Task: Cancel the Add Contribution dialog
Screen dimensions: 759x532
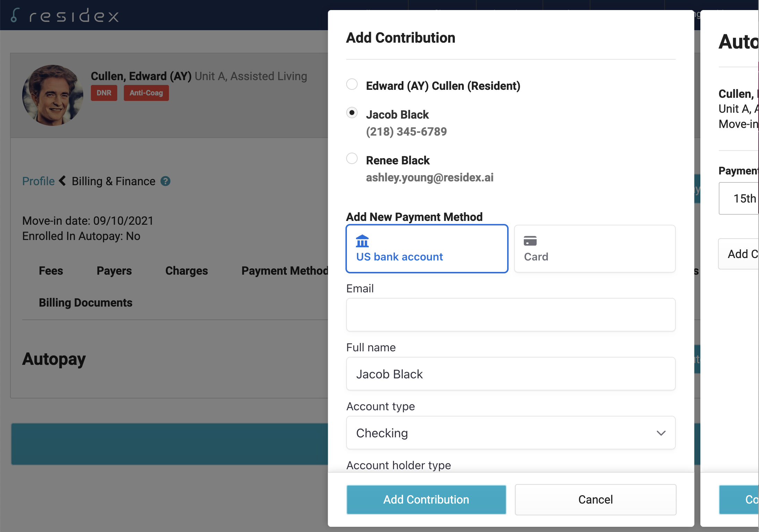Action: [595, 499]
